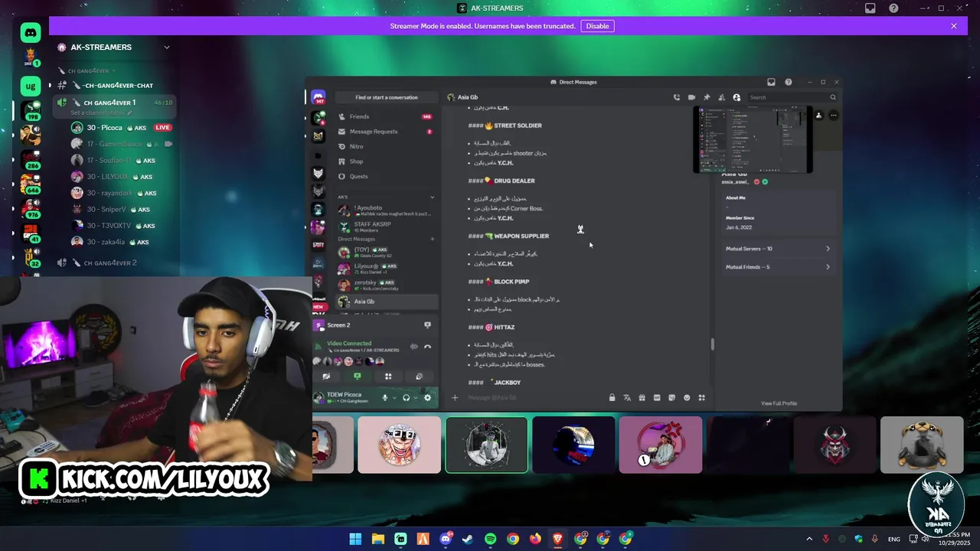This screenshot has width=980, height=551.
Task: Toggle screen share button in streamed voice panel
Action: (x=357, y=376)
